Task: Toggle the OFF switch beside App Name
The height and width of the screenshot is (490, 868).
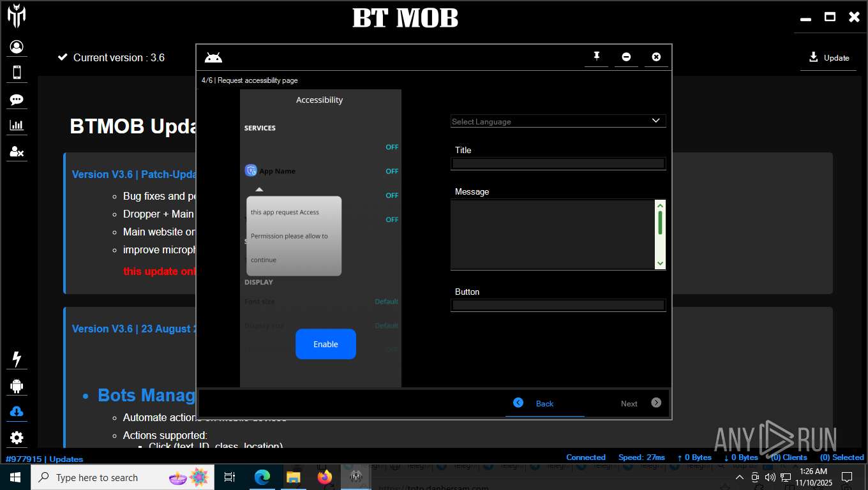Action: [x=392, y=171]
